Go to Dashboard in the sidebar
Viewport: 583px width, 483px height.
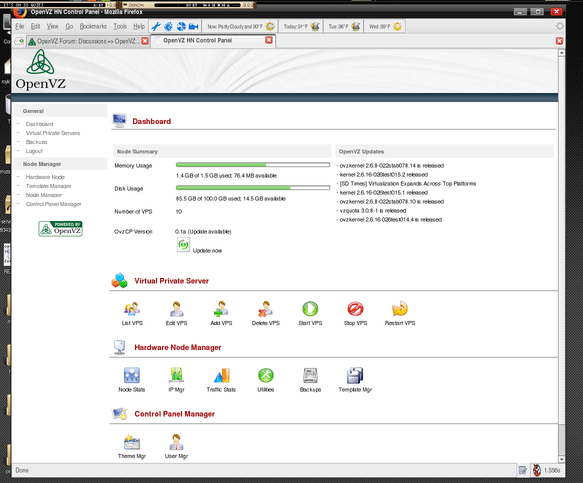coord(39,124)
